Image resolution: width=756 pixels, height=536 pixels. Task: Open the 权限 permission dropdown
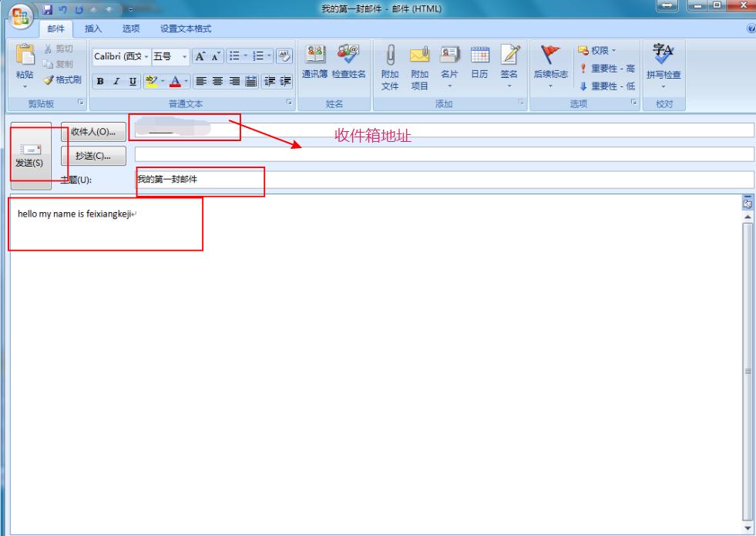pos(597,50)
